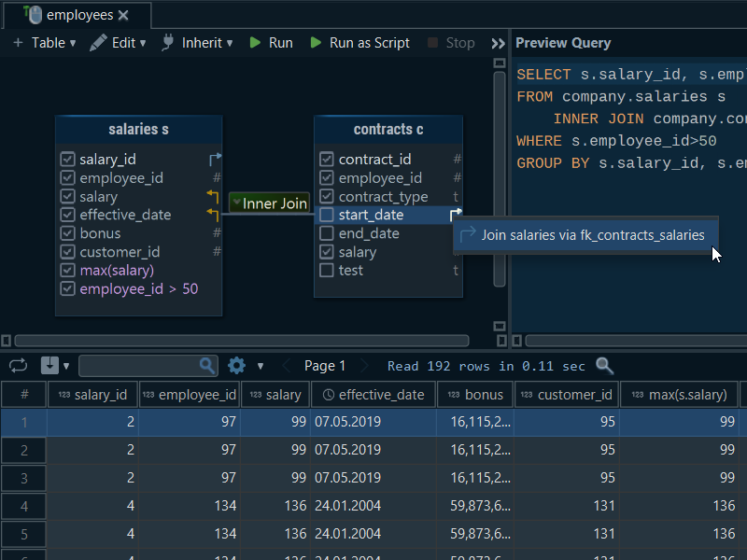Close the employees tab
The image size is (747, 560).
tap(123, 15)
